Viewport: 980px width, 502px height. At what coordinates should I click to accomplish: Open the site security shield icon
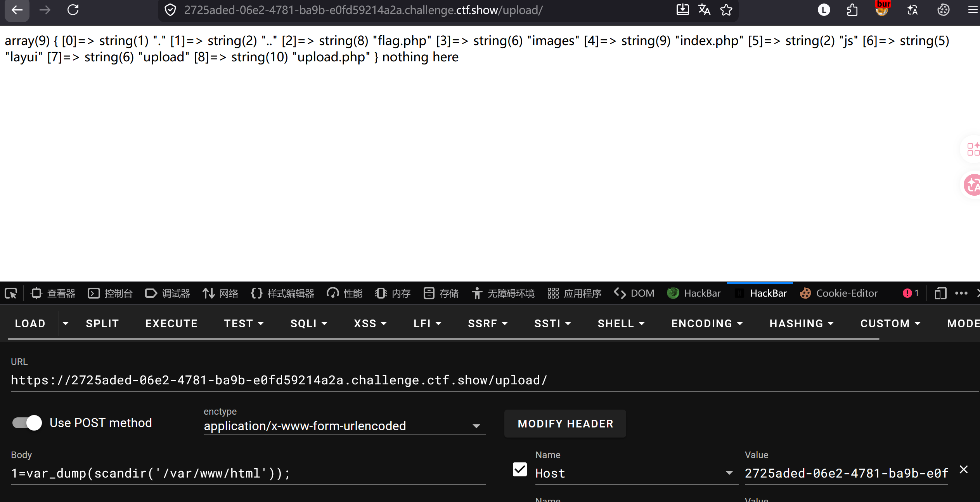click(x=170, y=10)
